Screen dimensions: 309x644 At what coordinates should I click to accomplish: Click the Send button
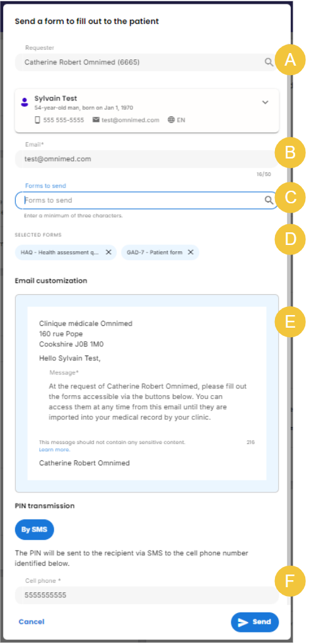click(255, 622)
